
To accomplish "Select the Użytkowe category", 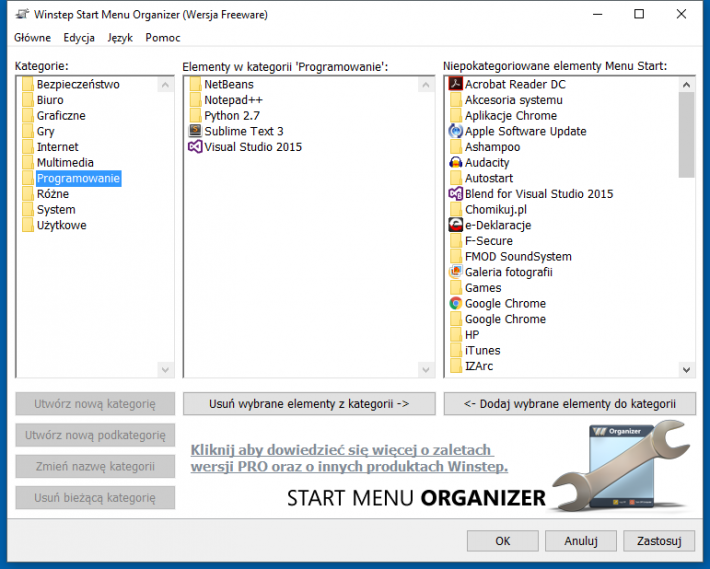I will pos(62,225).
